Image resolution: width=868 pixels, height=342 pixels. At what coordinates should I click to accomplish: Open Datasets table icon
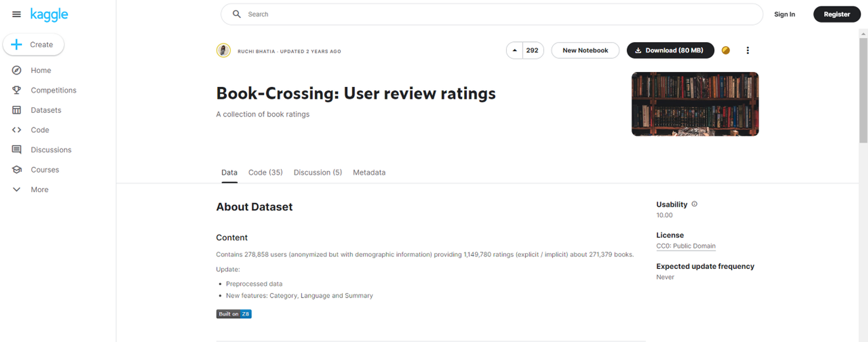point(16,110)
